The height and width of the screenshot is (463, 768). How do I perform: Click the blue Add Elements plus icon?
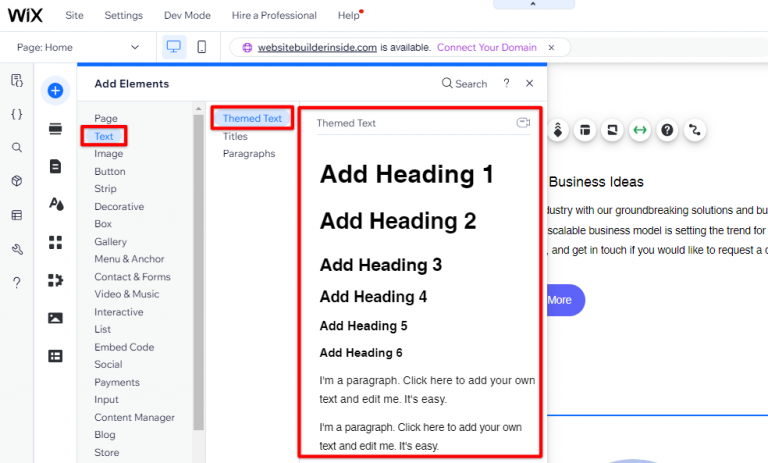pyautogui.click(x=55, y=91)
